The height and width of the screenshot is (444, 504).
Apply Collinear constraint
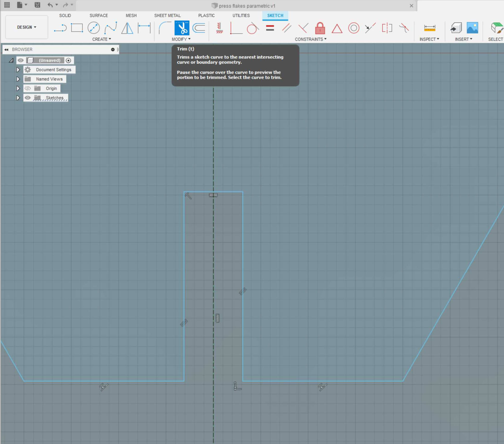(x=370, y=28)
